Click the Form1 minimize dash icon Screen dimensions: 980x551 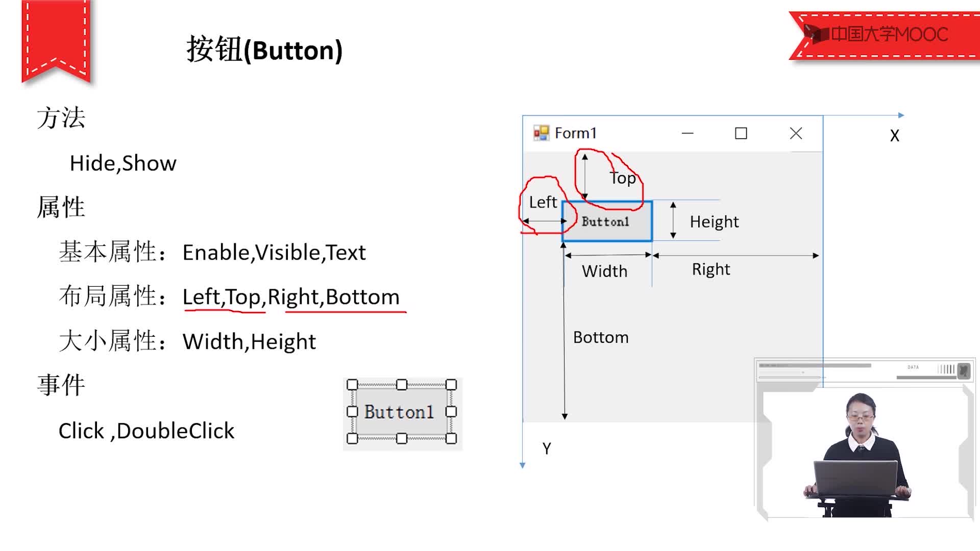688,134
